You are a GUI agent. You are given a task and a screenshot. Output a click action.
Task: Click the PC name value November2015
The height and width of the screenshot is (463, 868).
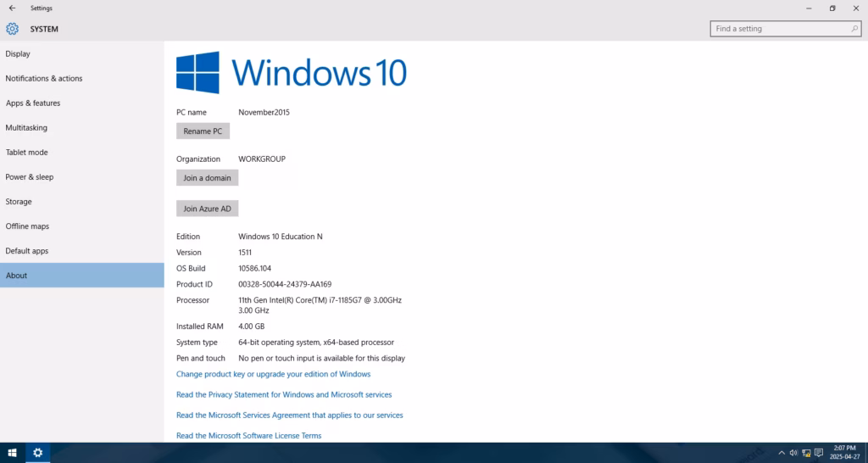click(x=264, y=113)
